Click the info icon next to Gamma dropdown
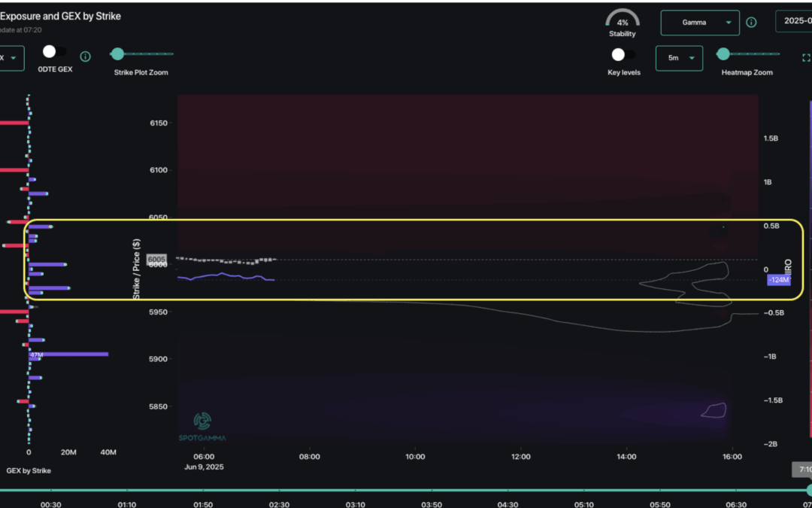The image size is (812, 508). click(751, 23)
